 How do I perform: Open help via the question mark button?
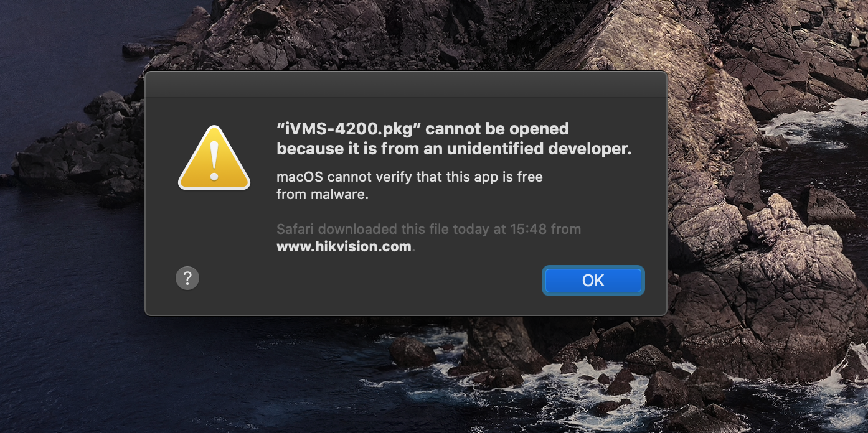click(187, 278)
